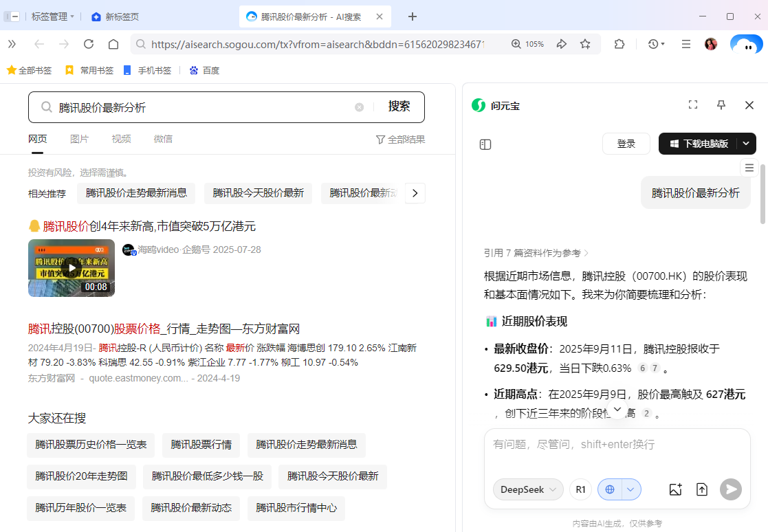
Task: Open the Yuanbao hamburger menu icon
Action: coord(749,168)
